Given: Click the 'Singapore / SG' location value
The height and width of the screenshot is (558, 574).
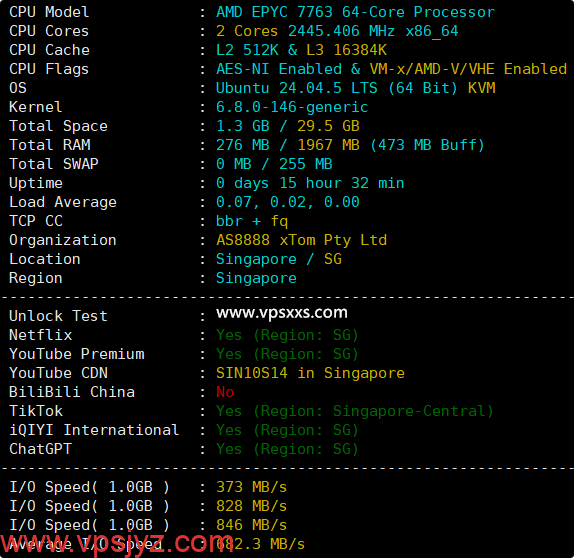Looking at the screenshot, I should pos(279,259).
